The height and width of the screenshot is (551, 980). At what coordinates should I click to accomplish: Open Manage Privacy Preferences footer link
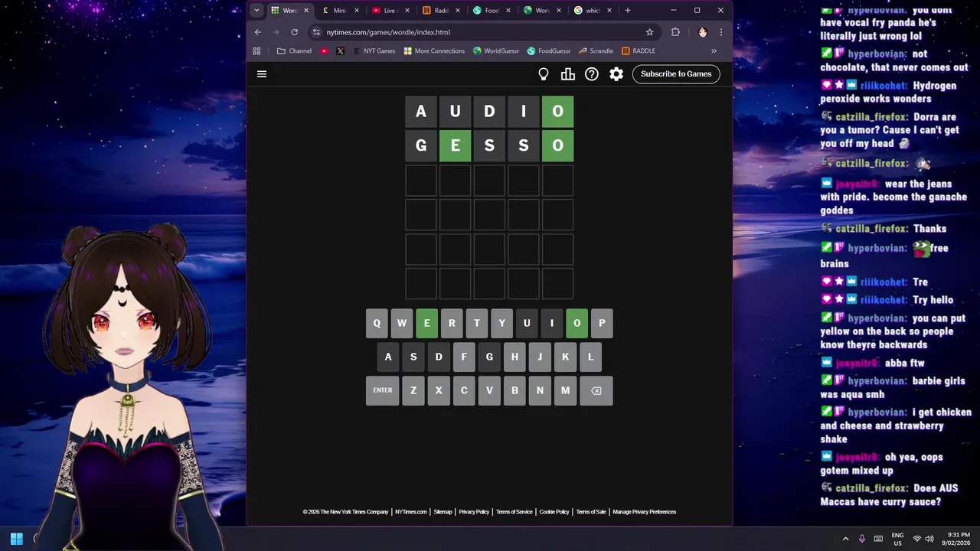pyautogui.click(x=645, y=512)
